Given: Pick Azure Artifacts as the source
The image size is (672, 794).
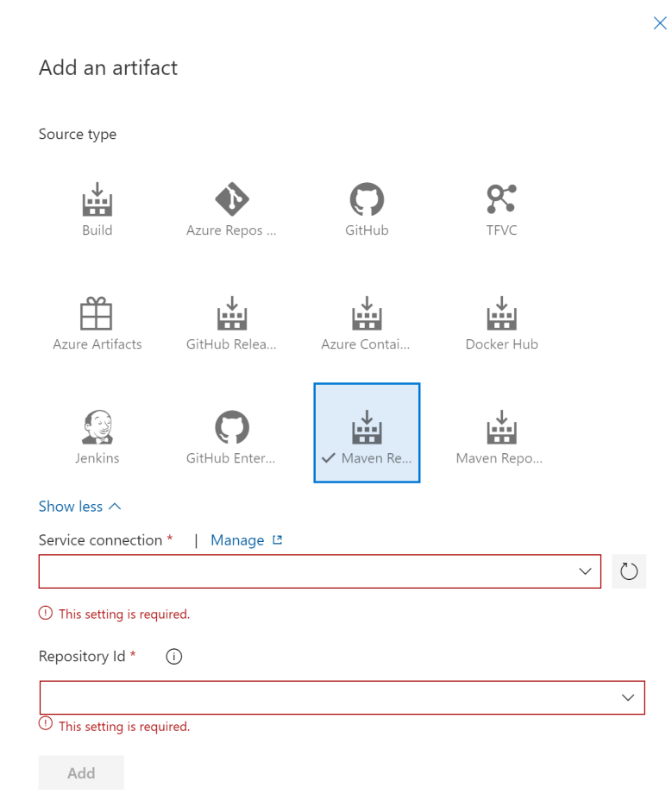Looking at the screenshot, I should tap(97, 321).
